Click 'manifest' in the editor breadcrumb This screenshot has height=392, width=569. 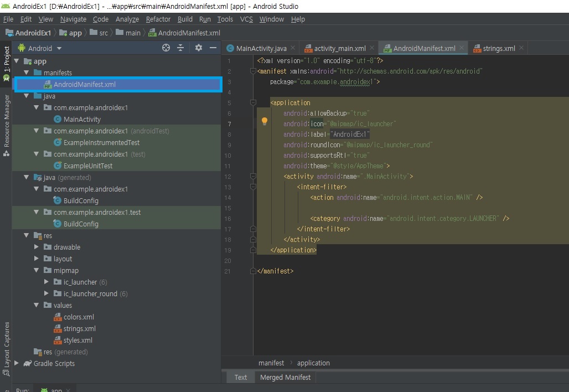(x=271, y=363)
